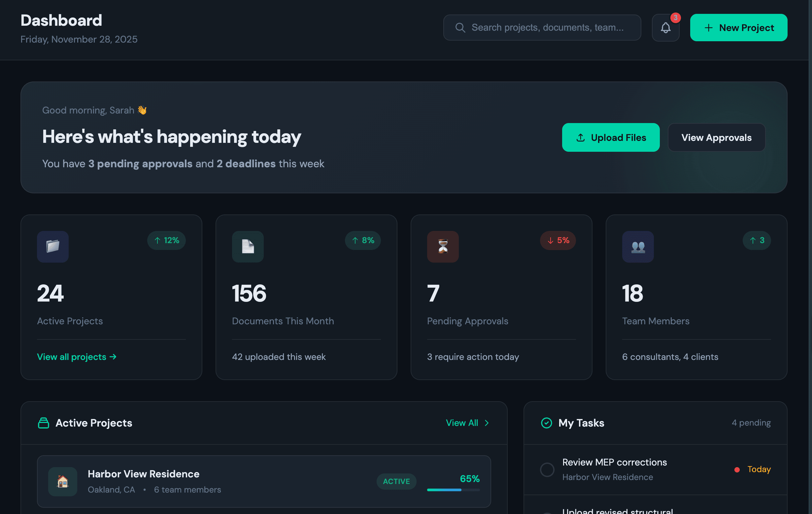Screen dimensions: 812x514
Task: Click the checkmark circle next to My Tasks
Action: click(x=547, y=423)
